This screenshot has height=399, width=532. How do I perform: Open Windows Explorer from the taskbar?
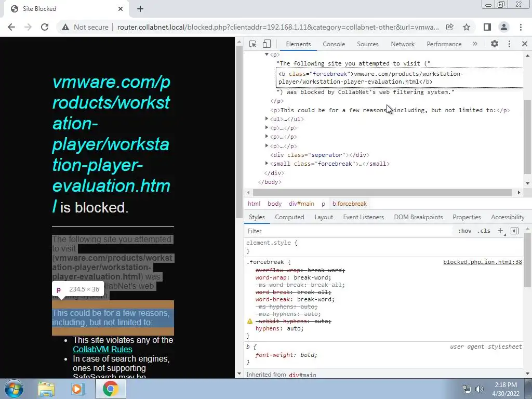coord(46,389)
